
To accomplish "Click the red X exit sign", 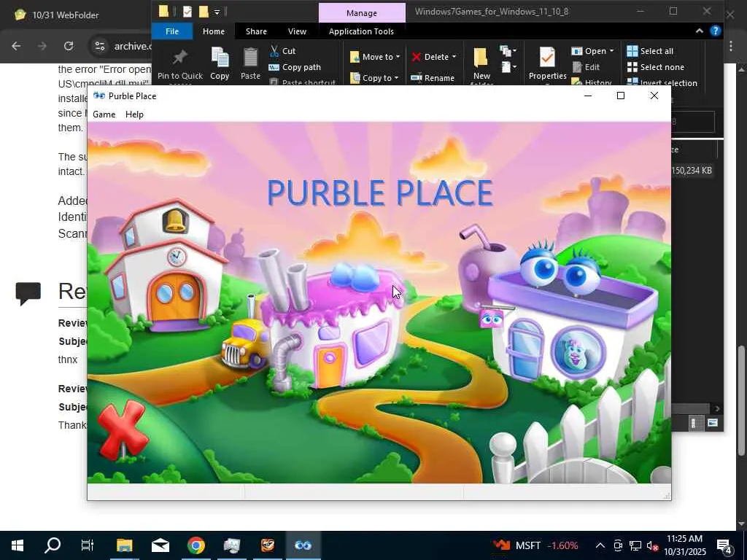I will 123,429.
